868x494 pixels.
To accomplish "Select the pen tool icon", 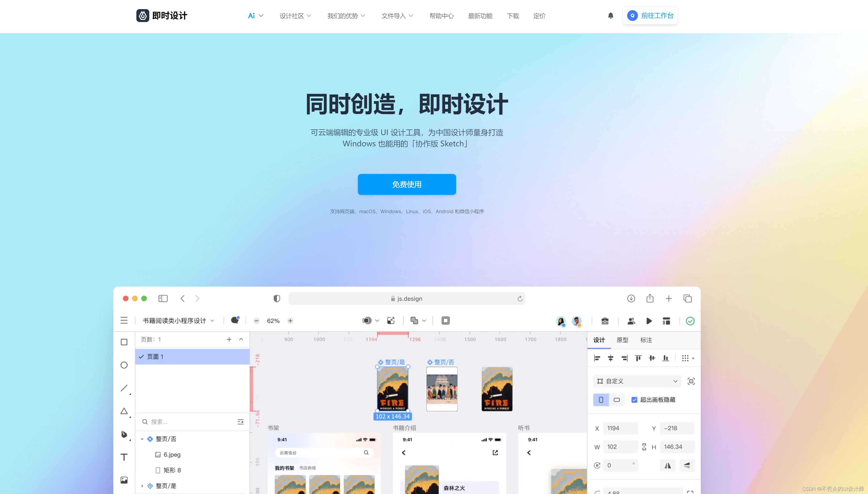I will pyautogui.click(x=124, y=434).
